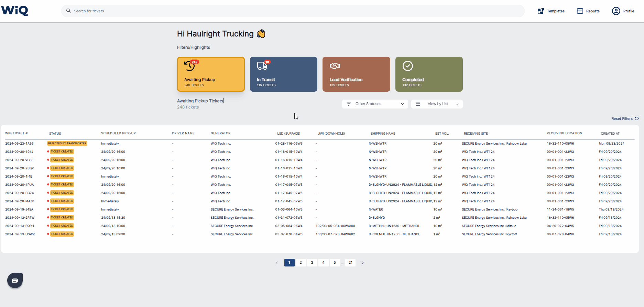Focus the Search for tickets field

click(x=293, y=11)
